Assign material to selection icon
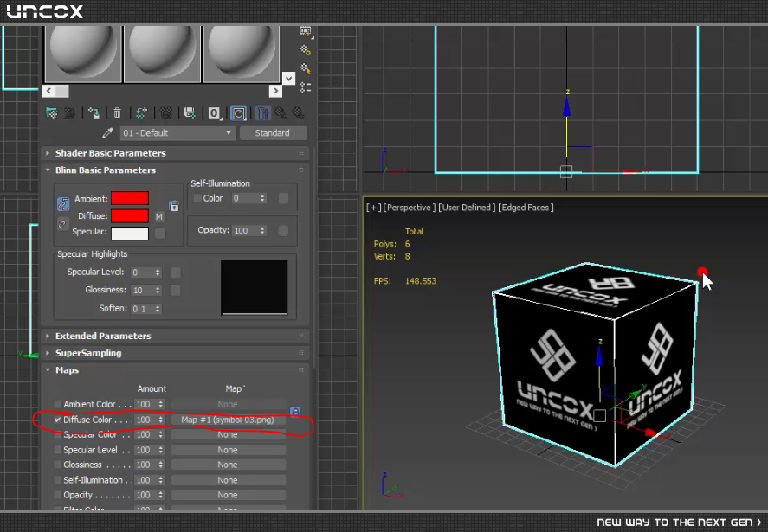 pyautogui.click(x=94, y=113)
